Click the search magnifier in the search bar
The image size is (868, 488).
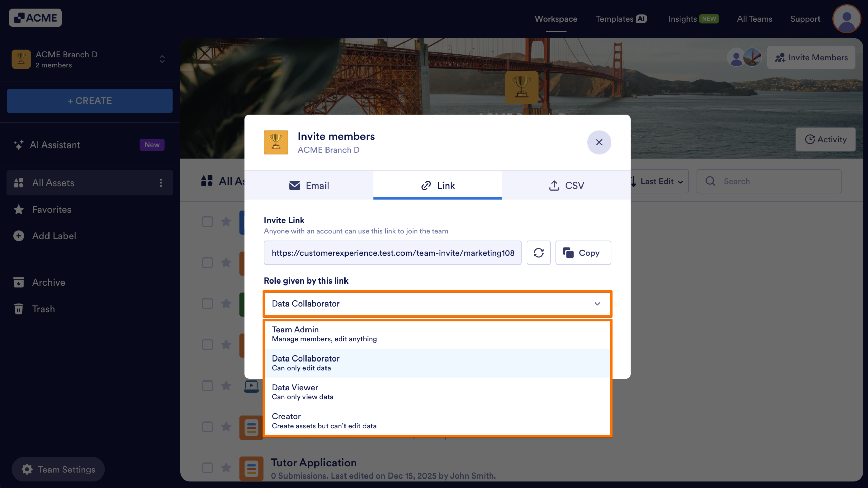pyautogui.click(x=711, y=181)
